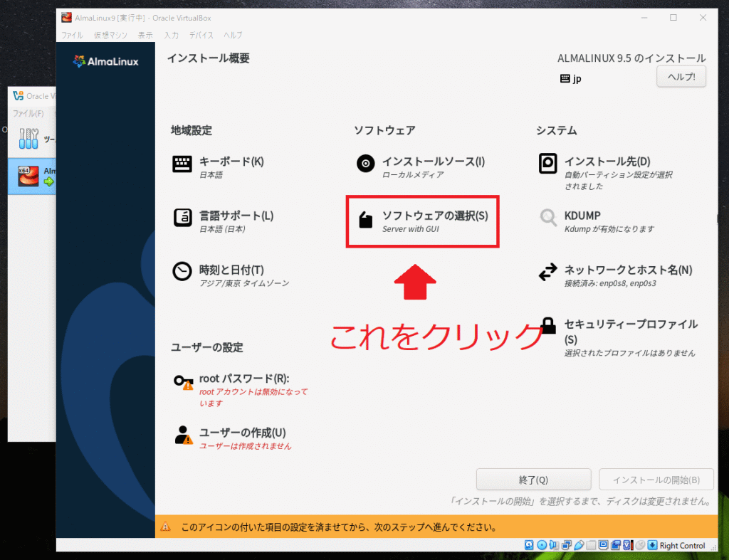Open the KDUMP magnifier icon
This screenshot has width=729, height=560.
[x=548, y=218]
